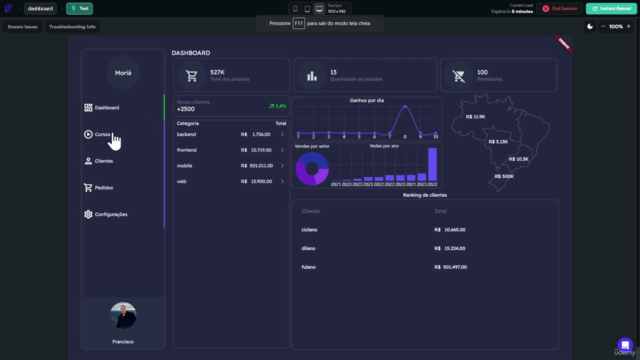Select the tablet preview icon
The image size is (640, 360).
307,9
